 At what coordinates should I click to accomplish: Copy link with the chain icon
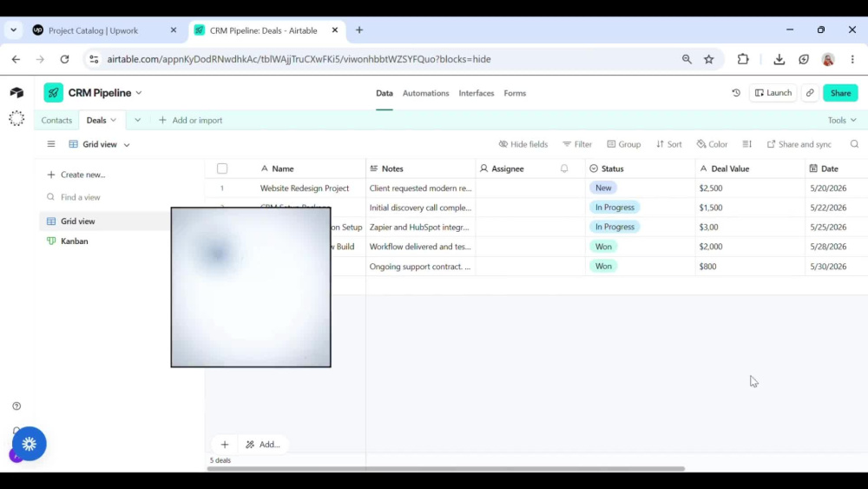click(x=810, y=93)
